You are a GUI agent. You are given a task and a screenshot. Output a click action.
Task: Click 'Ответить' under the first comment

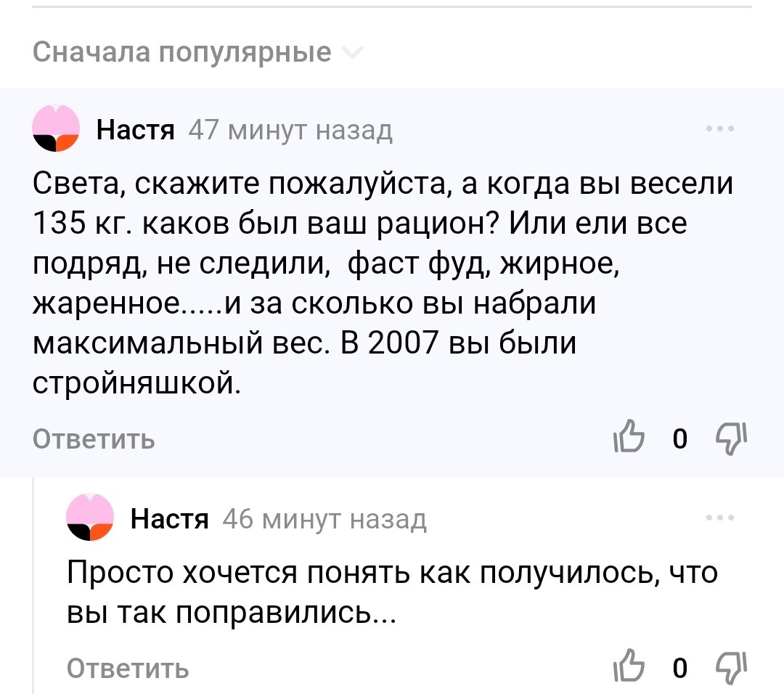94,439
